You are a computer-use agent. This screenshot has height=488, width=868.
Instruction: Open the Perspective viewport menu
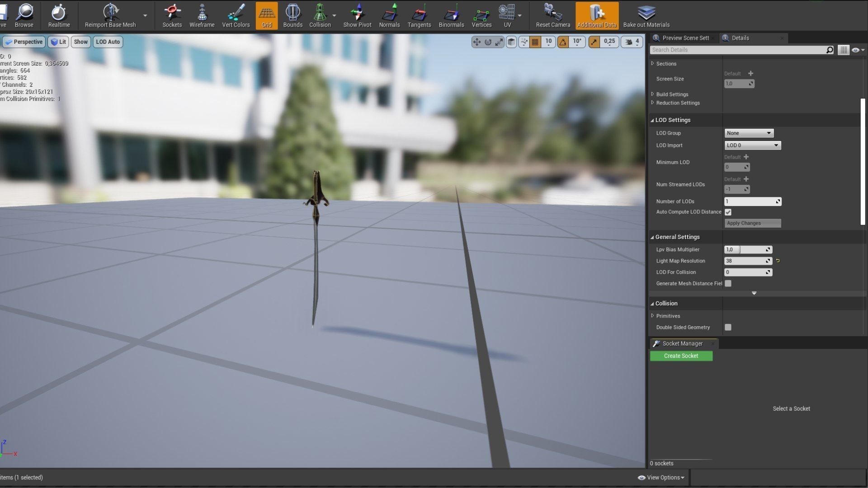coord(24,42)
